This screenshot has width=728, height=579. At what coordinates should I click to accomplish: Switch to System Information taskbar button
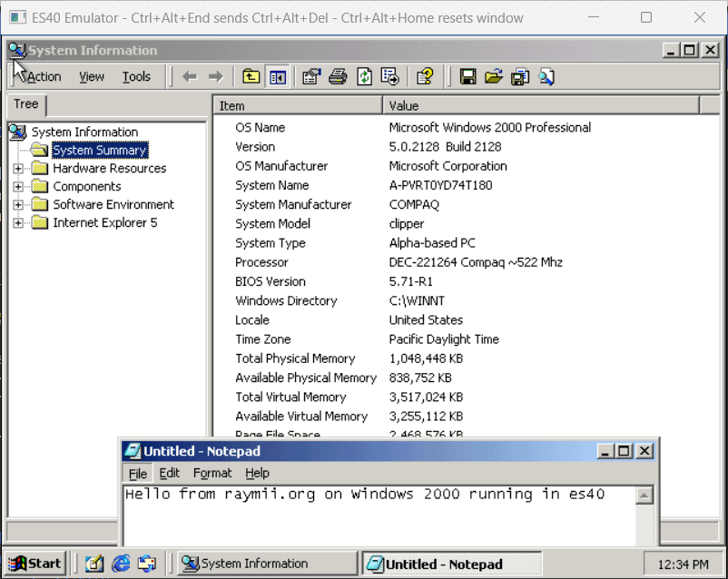pyautogui.click(x=268, y=564)
